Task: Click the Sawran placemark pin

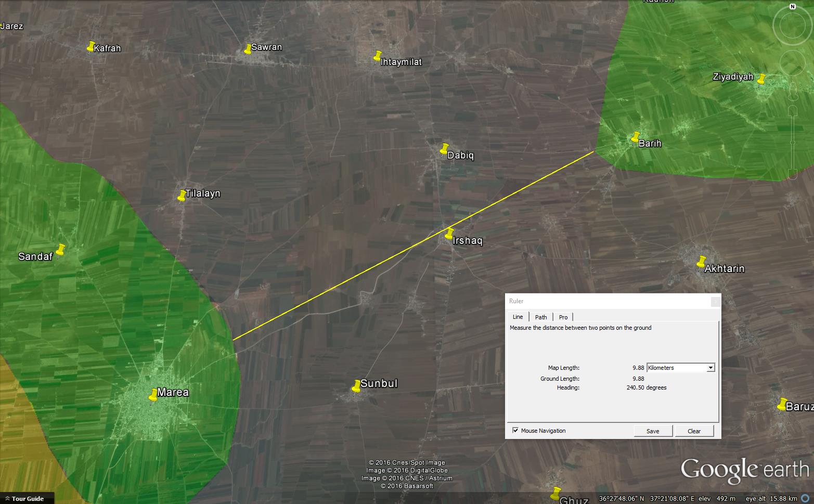Action: (248, 49)
